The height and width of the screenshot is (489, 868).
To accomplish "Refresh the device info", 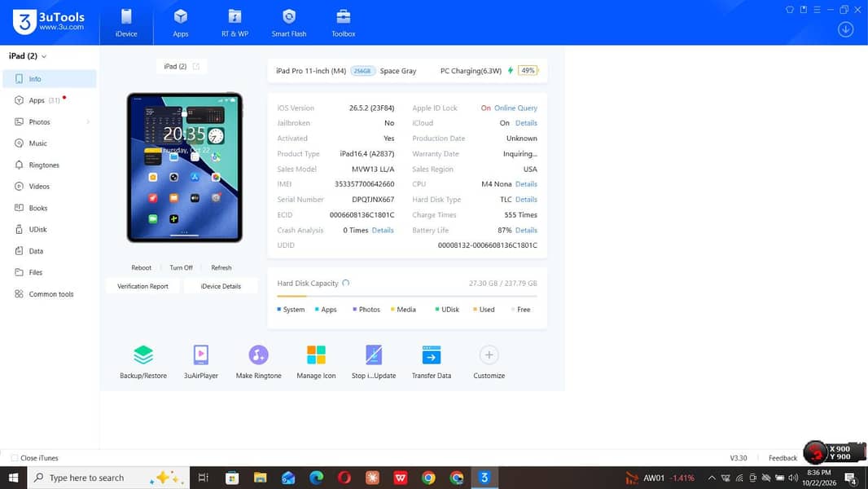I will coord(221,267).
